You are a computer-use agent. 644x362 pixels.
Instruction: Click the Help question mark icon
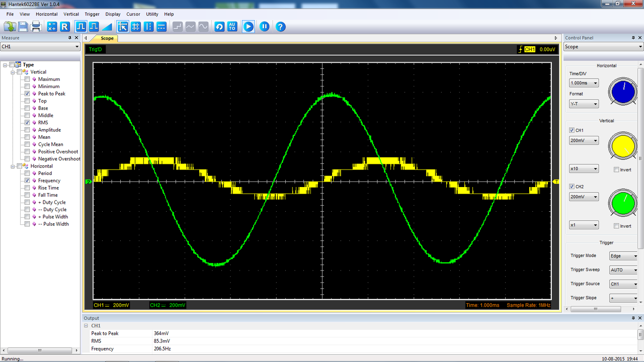pos(281,27)
